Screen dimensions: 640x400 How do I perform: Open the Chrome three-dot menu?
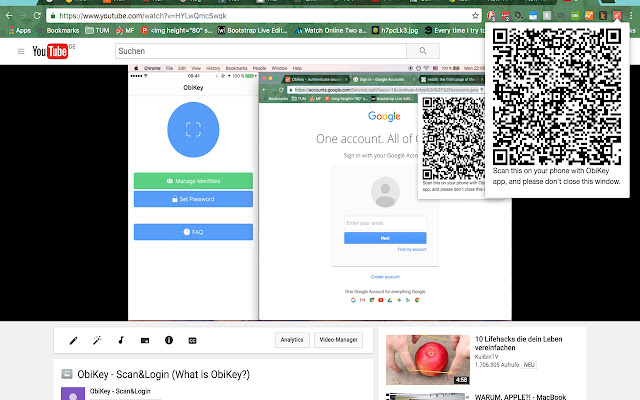click(631, 16)
